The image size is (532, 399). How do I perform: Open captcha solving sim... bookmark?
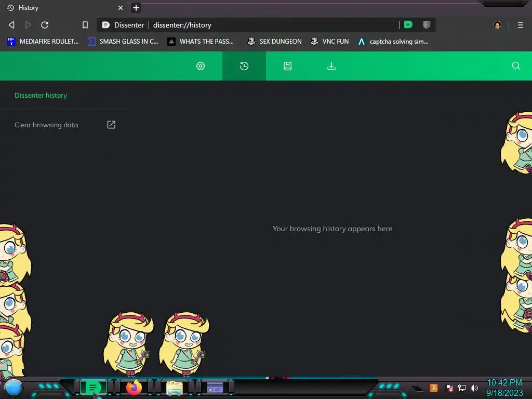click(393, 42)
